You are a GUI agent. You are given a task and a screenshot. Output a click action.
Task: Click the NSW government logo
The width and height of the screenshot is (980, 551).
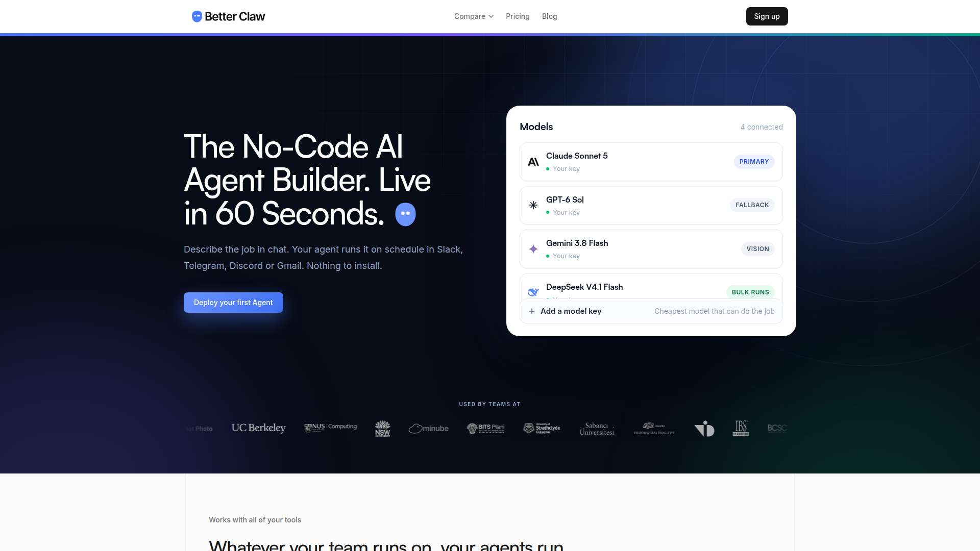click(x=382, y=429)
